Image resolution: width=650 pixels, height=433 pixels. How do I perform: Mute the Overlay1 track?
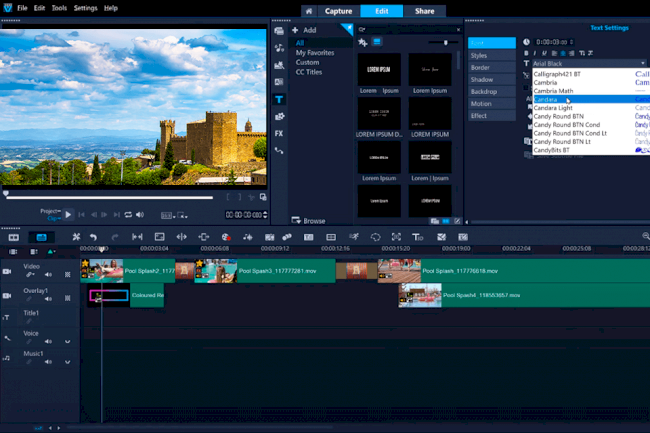coord(49,299)
